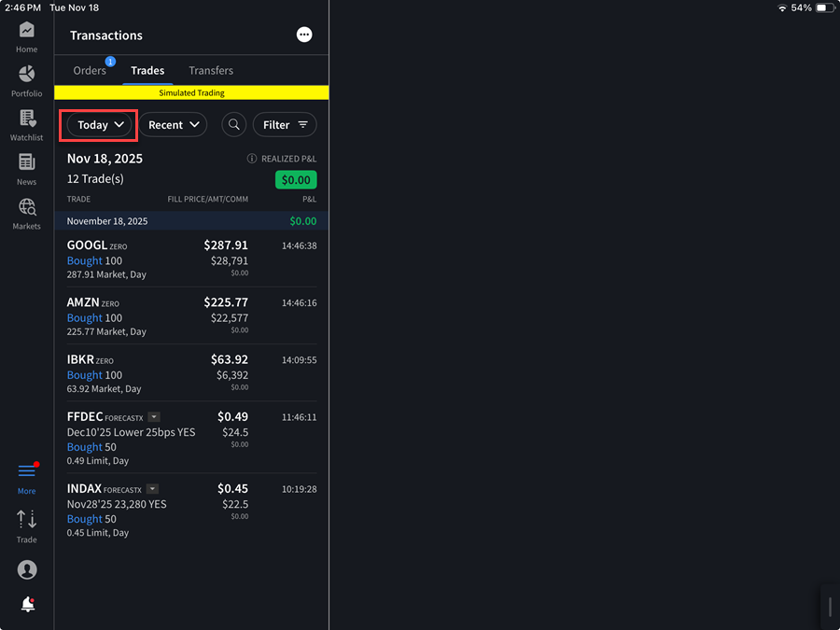Image resolution: width=840 pixels, height=630 pixels.
Task: Select the Trades tab
Action: coord(147,71)
